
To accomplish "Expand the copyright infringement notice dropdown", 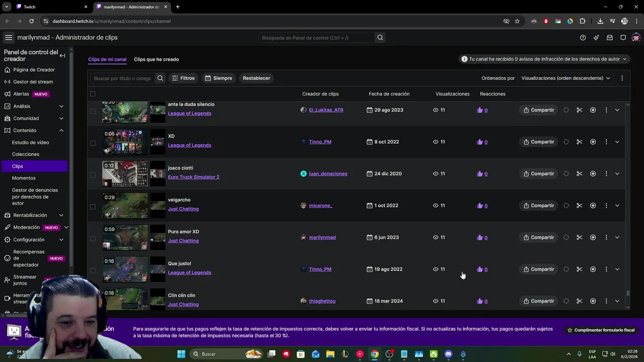I will tap(543, 59).
